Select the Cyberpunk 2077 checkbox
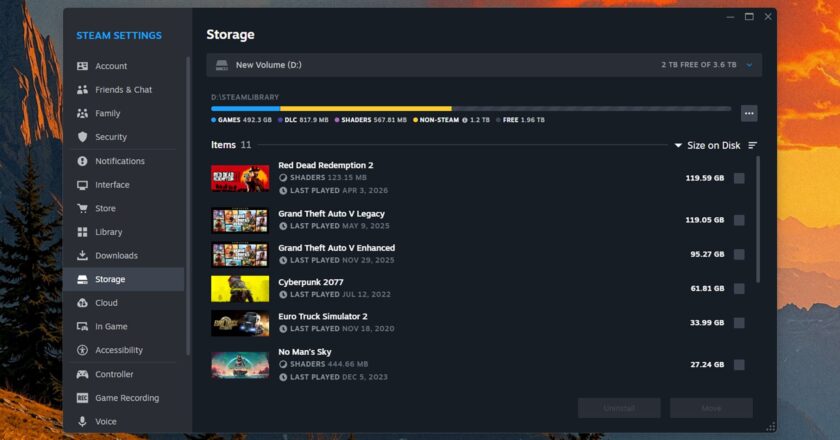 pos(739,288)
